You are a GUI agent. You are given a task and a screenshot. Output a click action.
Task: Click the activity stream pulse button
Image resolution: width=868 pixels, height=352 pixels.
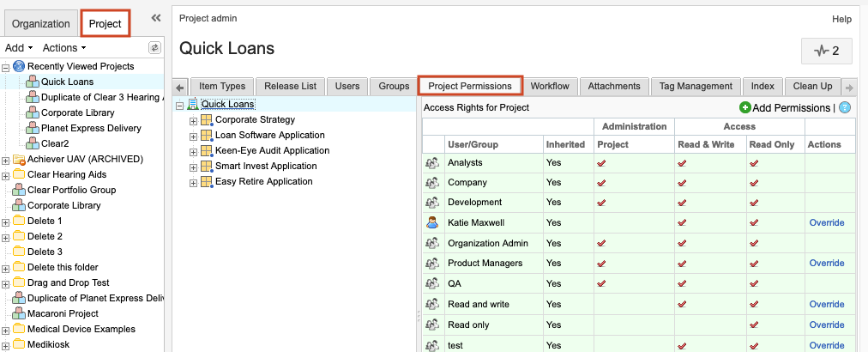[x=827, y=52]
